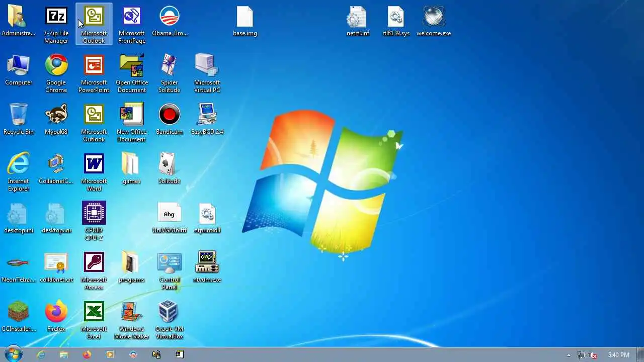Select the Administrator folder icon
Viewport: 644px width, 362px height.
point(19,21)
